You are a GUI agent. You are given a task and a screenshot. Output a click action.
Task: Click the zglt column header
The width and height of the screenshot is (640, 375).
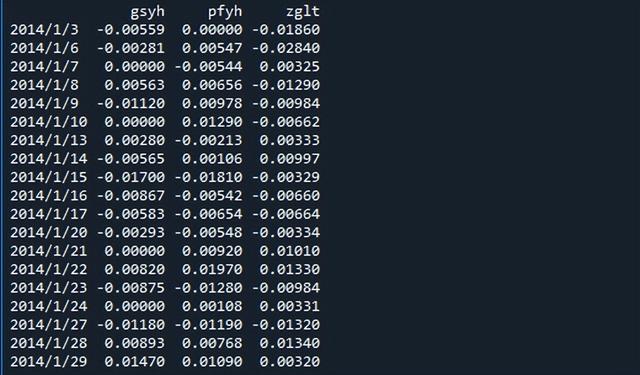tap(302, 11)
